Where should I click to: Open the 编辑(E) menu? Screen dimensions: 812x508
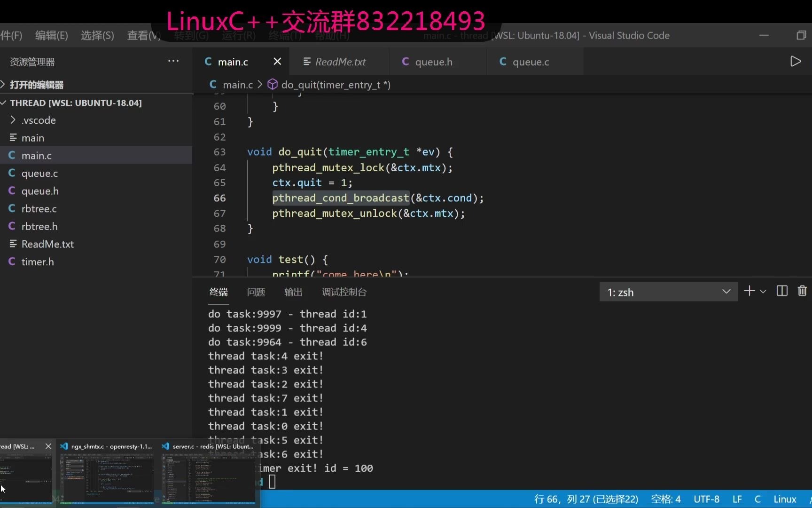tap(51, 35)
